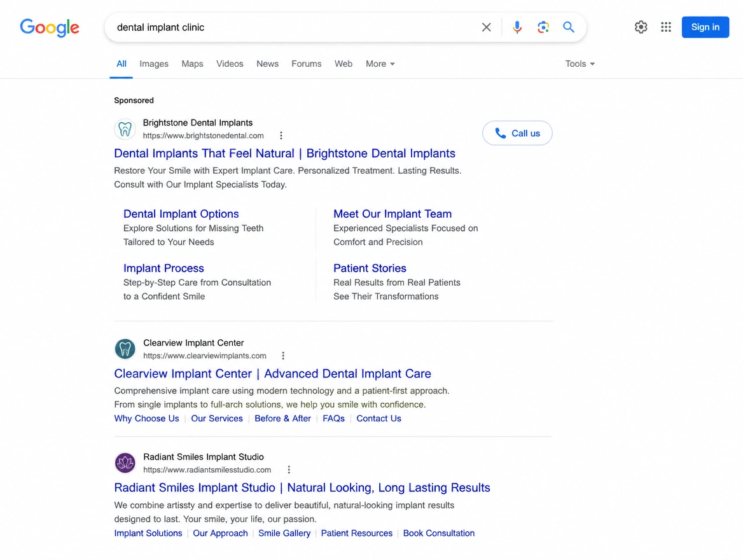The width and height of the screenshot is (743, 560).
Task: Open the Smile Gallery link
Action: click(284, 533)
